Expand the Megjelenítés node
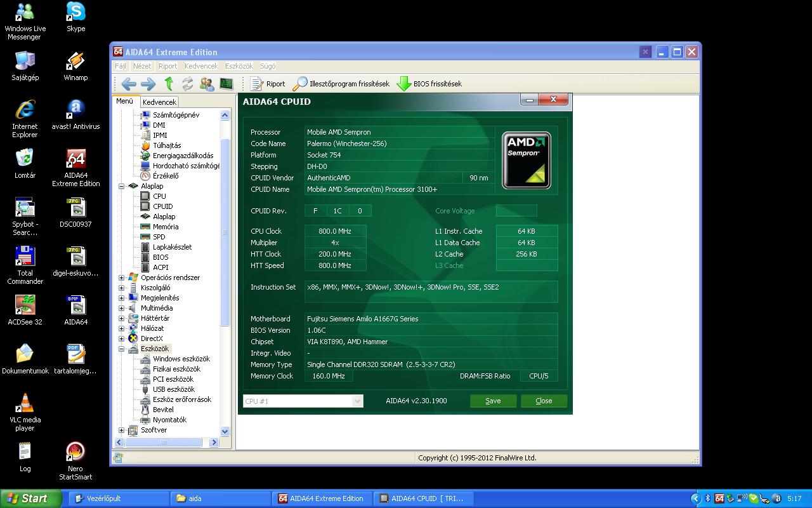This screenshot has width=812, height=508. 122,298
